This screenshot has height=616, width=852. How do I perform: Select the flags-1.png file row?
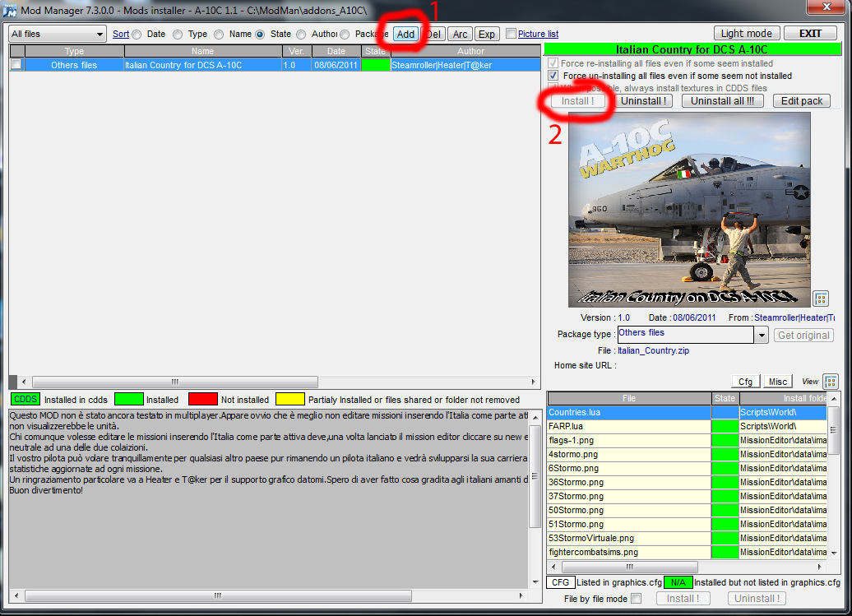687,440
